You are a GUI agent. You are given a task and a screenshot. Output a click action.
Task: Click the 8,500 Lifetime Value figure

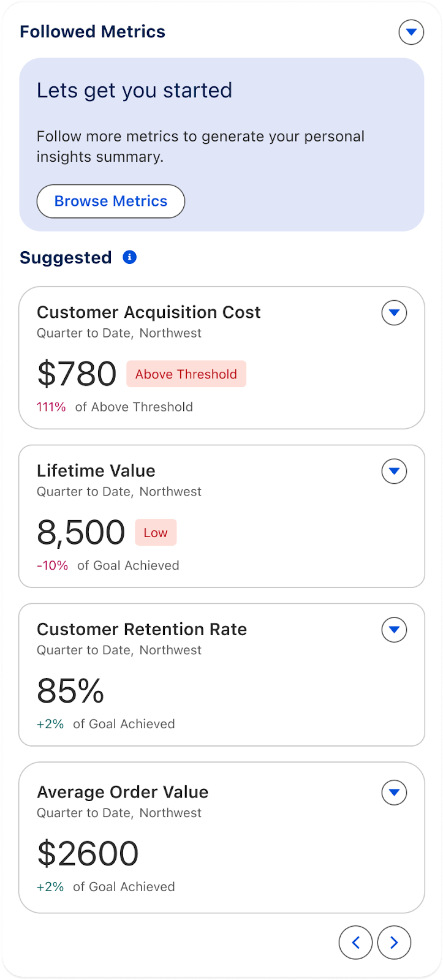81,532
